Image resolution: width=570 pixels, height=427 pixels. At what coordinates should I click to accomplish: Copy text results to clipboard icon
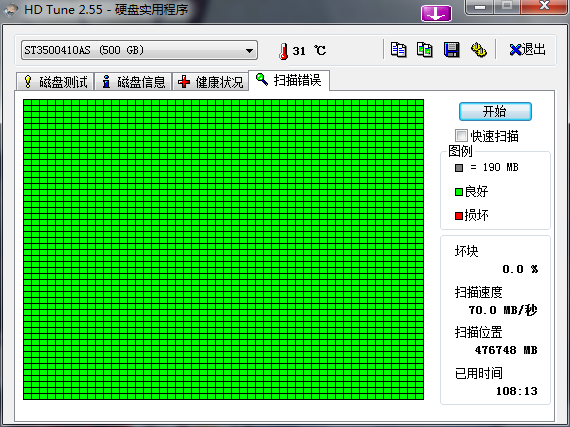tap(398, 50)
